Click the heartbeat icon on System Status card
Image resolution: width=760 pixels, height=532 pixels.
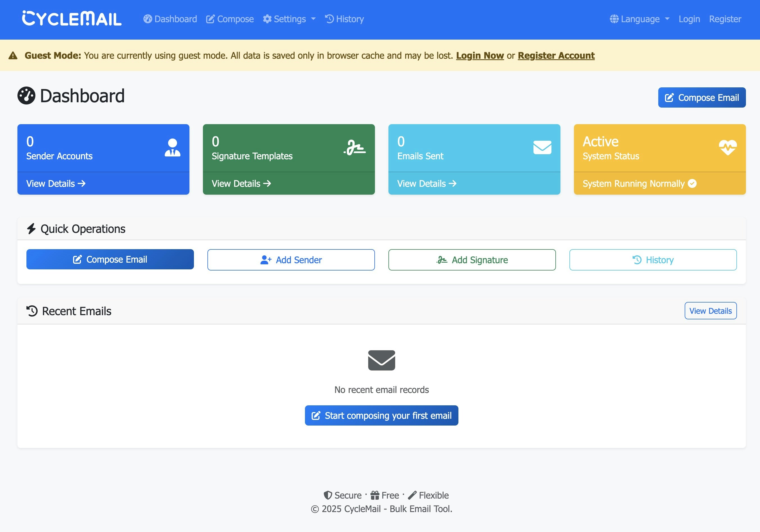tap(728, 147)
